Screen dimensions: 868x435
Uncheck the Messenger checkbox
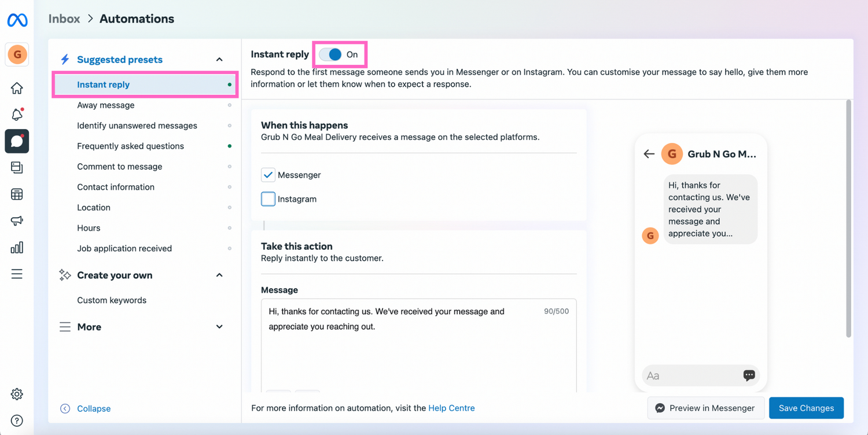tap(268, 175)
